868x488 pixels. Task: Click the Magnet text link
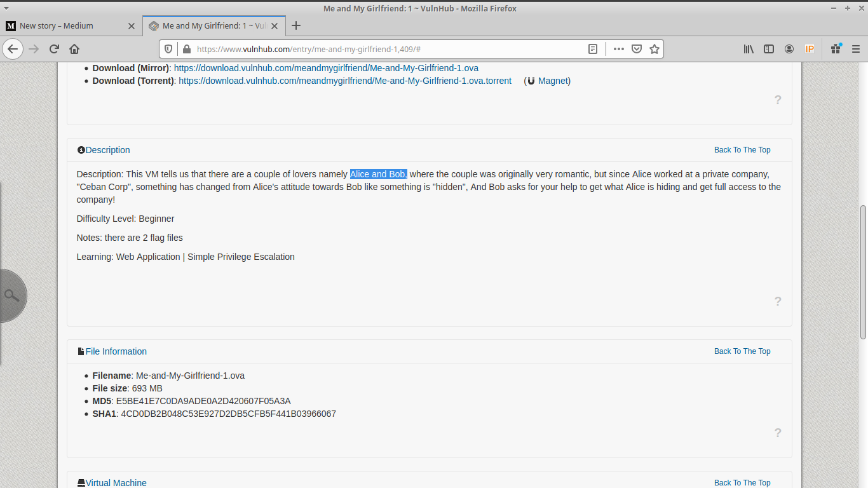pos(553,81)
